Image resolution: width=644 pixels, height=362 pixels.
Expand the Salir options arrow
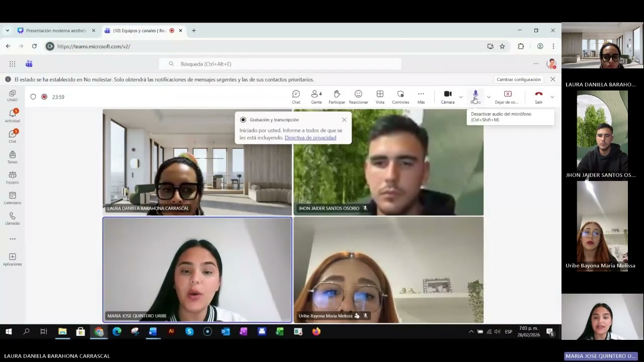pos(552,97)
